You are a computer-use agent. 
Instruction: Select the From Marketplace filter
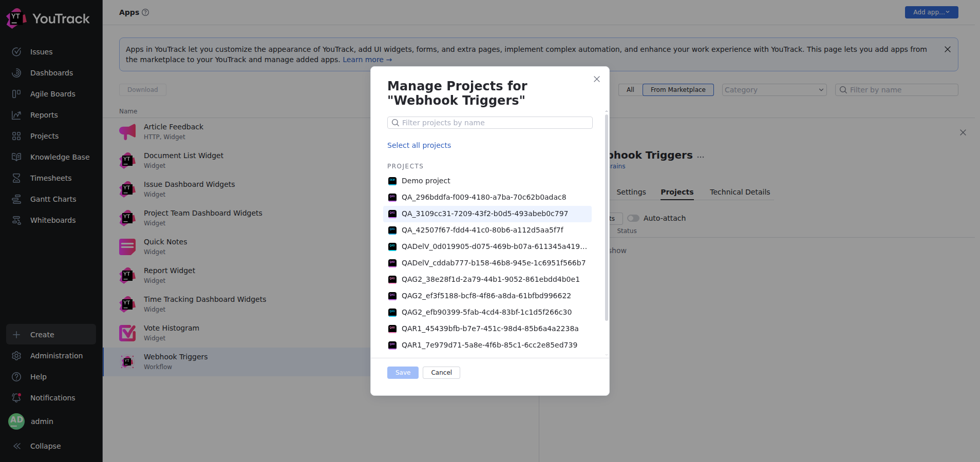click(x=678, y=90)
